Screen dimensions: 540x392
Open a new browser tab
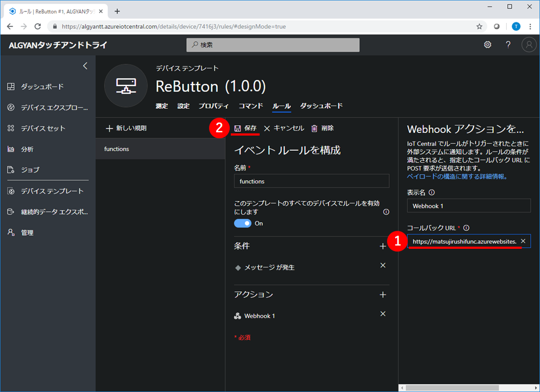tap(117, 11)
